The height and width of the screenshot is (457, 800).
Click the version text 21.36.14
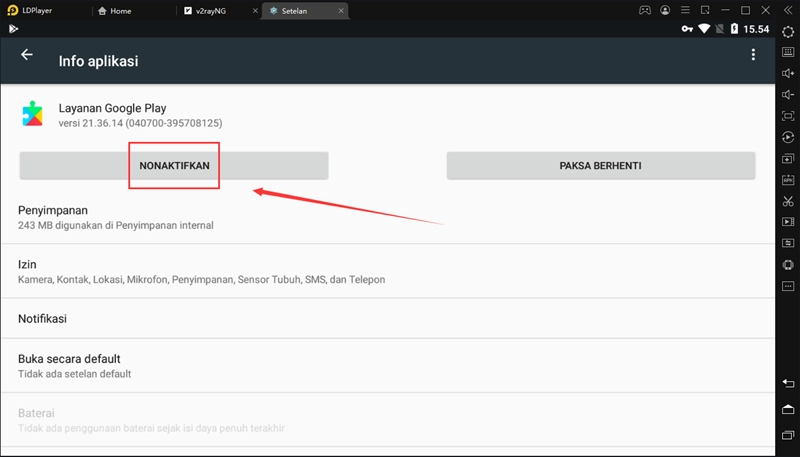point(140,123)
